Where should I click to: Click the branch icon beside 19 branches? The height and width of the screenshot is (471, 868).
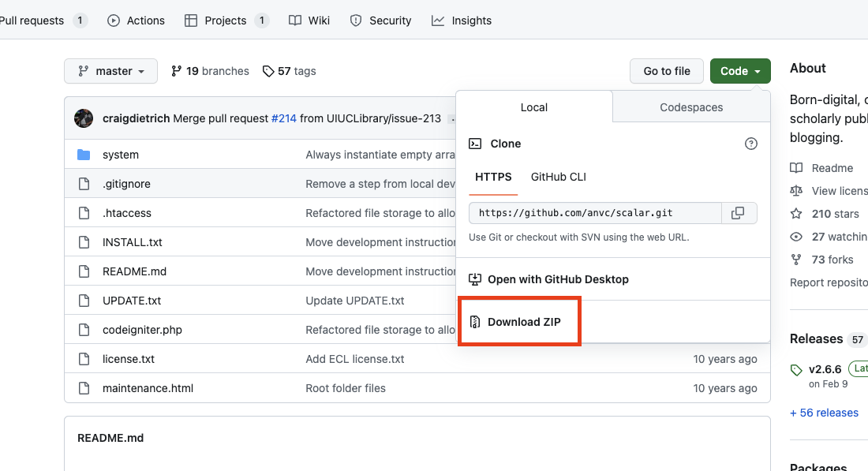177,71
